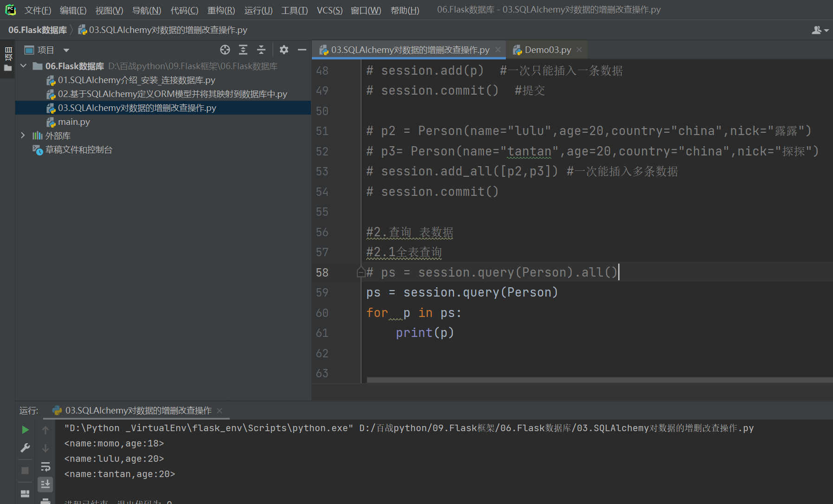This screenshot has width=833, height=504.
Task: Click the down arrow to next stack trace
Action: click(x=45, y=448)
